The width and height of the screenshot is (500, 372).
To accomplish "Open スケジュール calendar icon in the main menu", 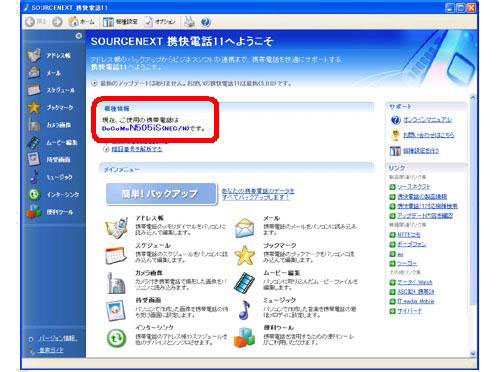I will pos(116,256).
